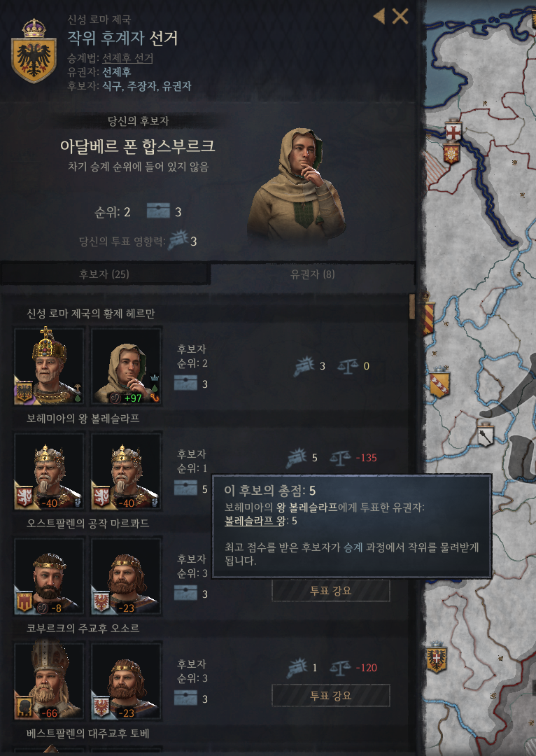Select the hooded candidate portrait with +97
536x756 pixels.
pyautogui.click(x=126, y=366)
